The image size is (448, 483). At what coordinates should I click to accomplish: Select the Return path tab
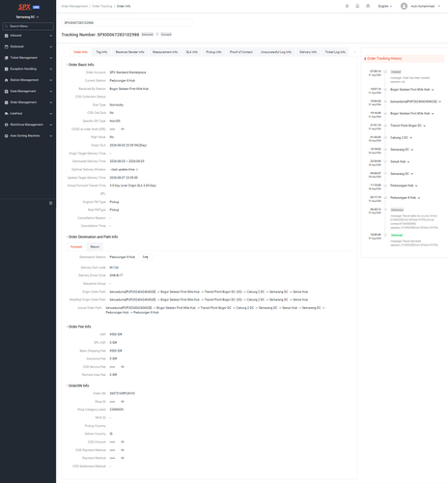point(95,246)
